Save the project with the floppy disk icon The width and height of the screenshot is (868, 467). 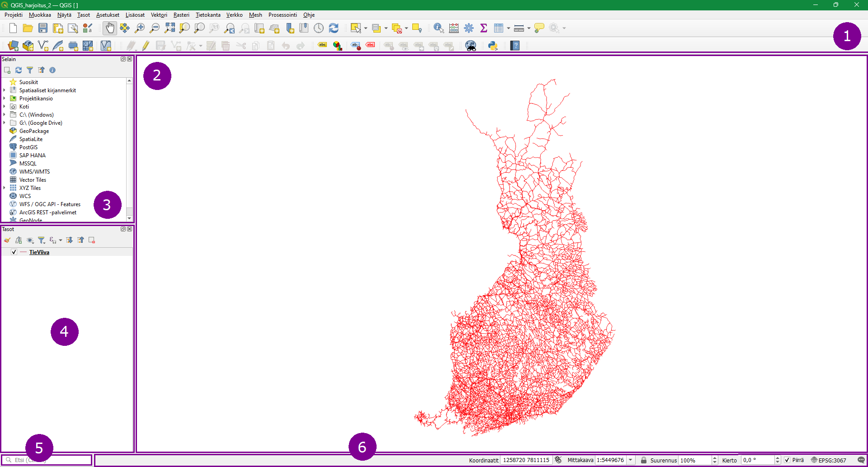point(43,28)
